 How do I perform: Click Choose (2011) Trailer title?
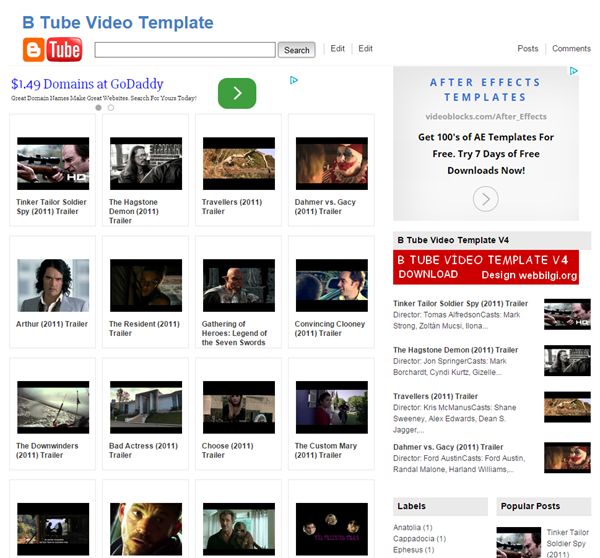228,450
